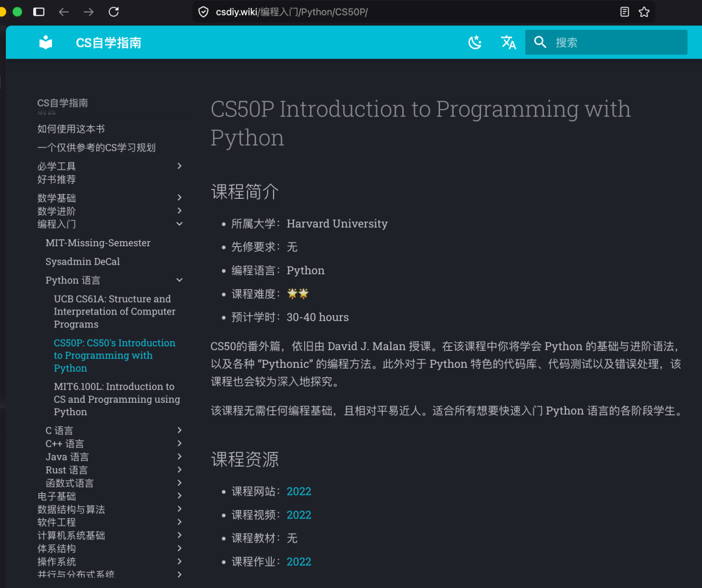Collapse the 编程入门 section chevron
This screenshot has height=588, width=702.
pos(179,224)
